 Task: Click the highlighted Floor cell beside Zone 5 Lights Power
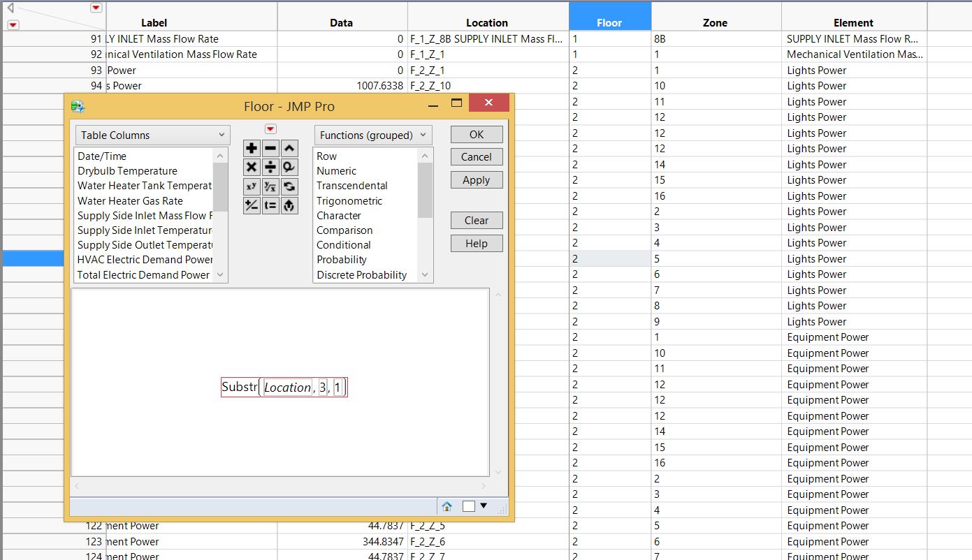609,258
